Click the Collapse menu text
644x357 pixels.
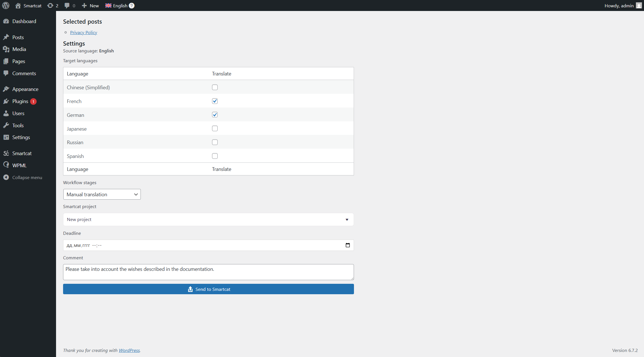point(27,177)
